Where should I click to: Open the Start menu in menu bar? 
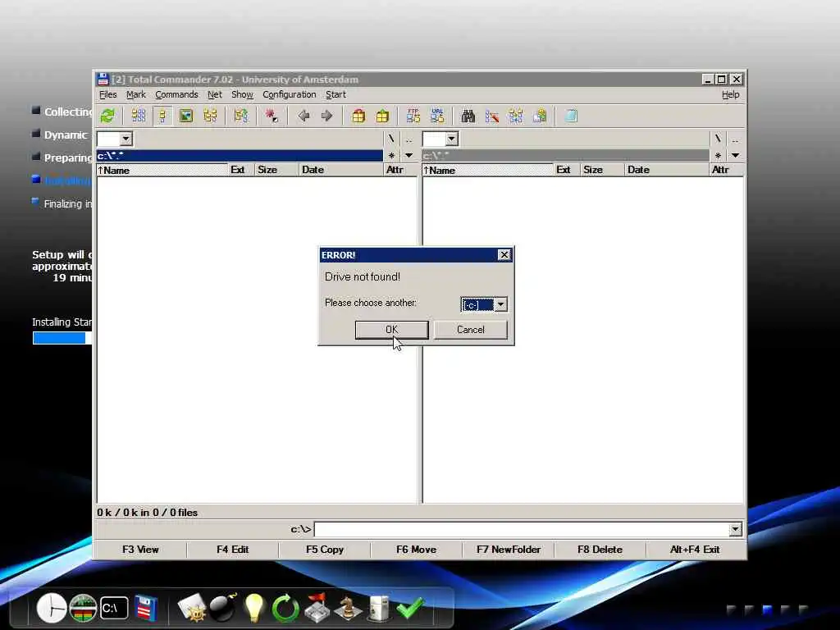click(336, 94)
